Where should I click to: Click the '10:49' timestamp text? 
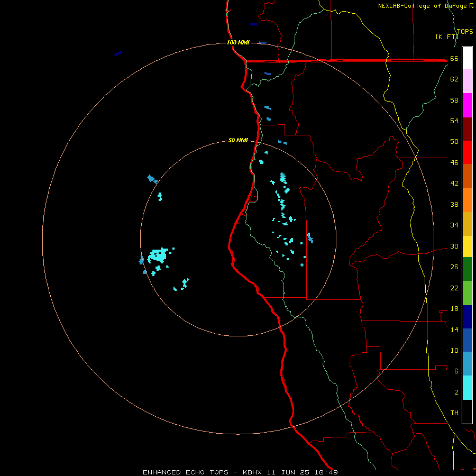326,472
